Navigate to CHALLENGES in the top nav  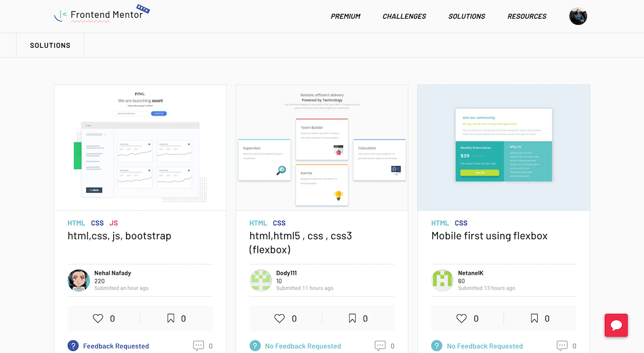coord(404,16)
